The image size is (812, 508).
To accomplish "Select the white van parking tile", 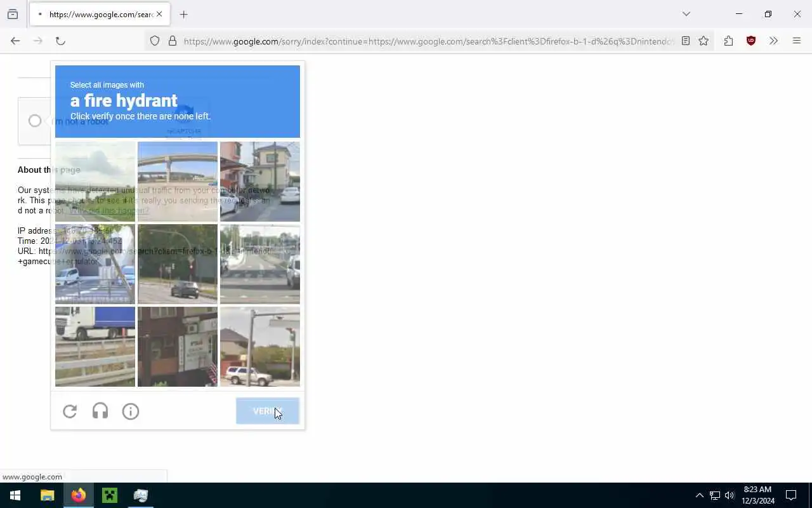I will point(95,264).
